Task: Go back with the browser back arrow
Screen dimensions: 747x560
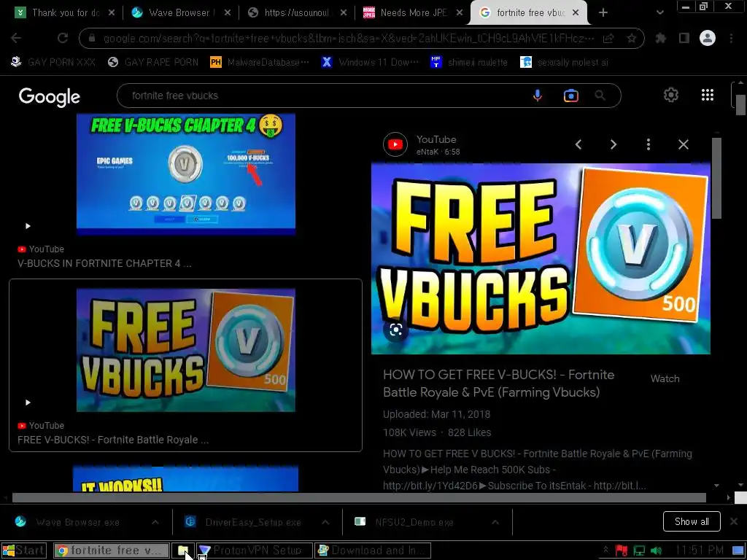Action: point(16,38)
